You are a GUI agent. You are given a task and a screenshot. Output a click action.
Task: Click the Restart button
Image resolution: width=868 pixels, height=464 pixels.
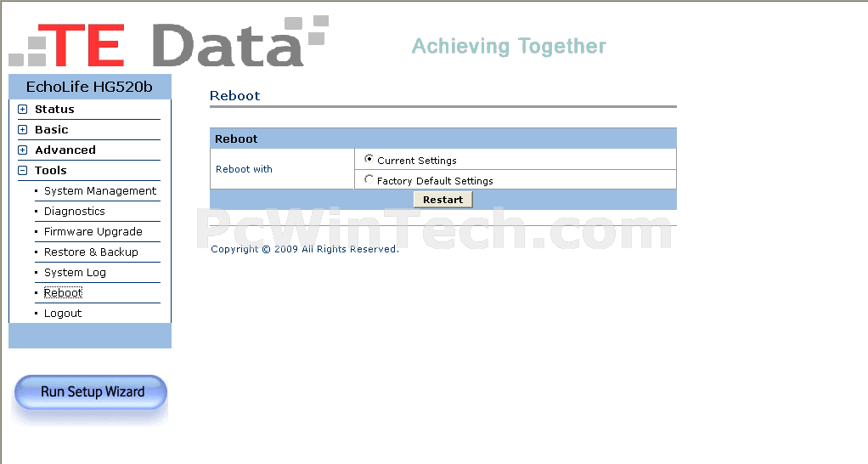(442, 200)
